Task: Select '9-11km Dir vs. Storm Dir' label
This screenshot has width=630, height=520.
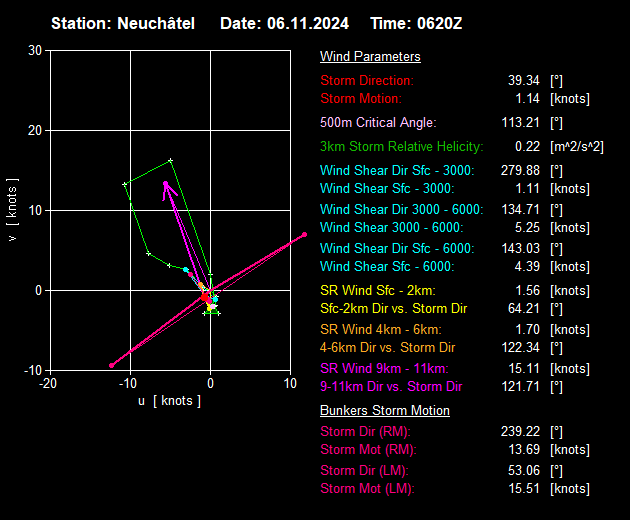Action: point(391,387)
